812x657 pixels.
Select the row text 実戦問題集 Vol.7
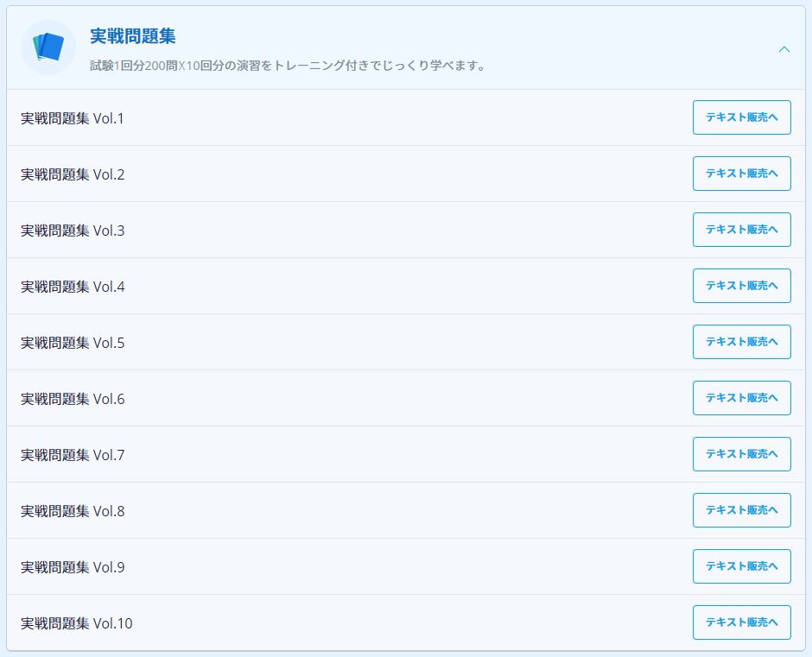73,455
